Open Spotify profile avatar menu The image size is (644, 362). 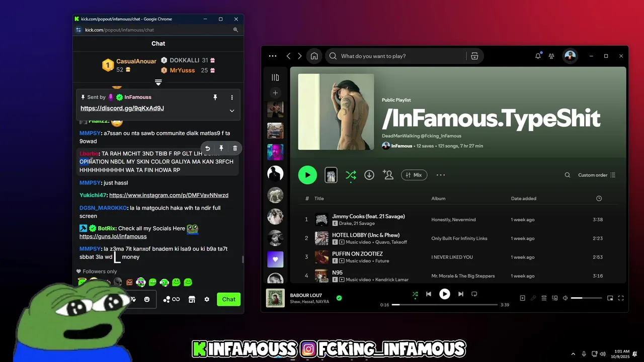[x=570, y=56]
